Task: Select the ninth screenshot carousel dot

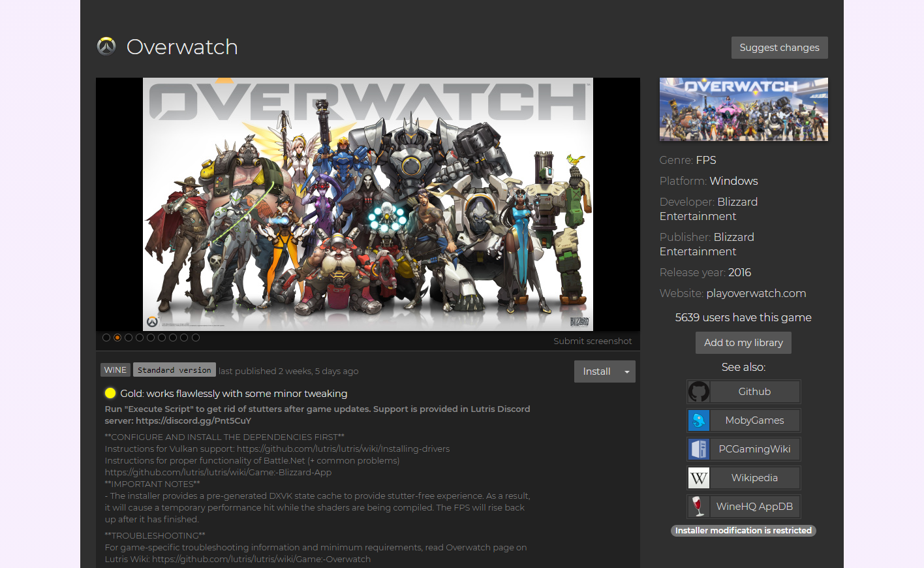Action: [x=196, y=338]
